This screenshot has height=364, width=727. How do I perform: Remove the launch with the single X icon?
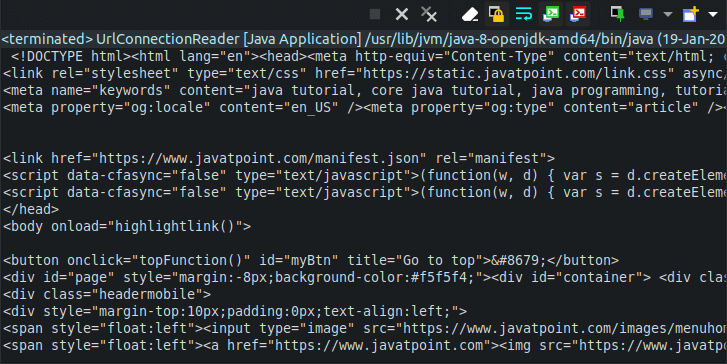tap(402, 14)
